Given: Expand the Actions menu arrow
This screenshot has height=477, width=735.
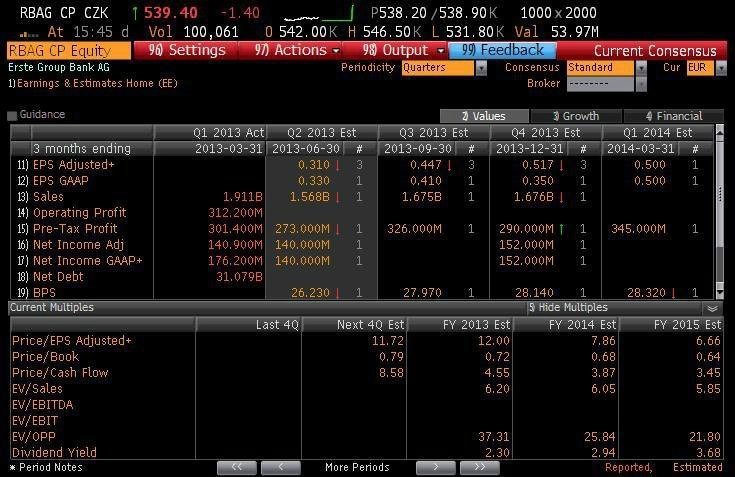Looking at the screenshot, I should (x=336, y=51).
